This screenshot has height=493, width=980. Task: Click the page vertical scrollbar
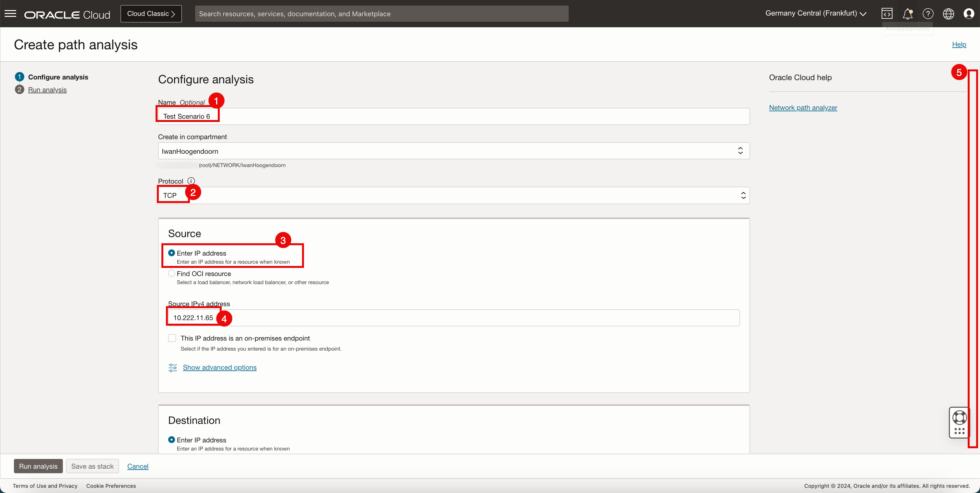pyautogui.click(x=973, y=259)
